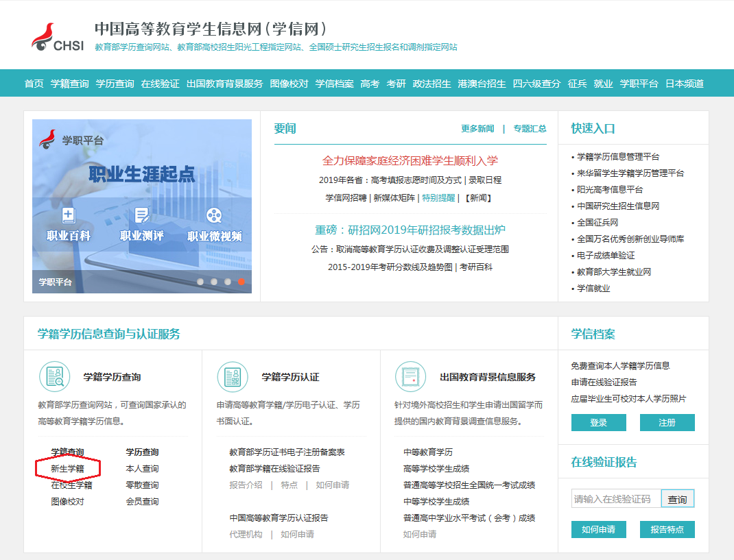Go to 日本频道 in the navigation bar

point(685,84)
